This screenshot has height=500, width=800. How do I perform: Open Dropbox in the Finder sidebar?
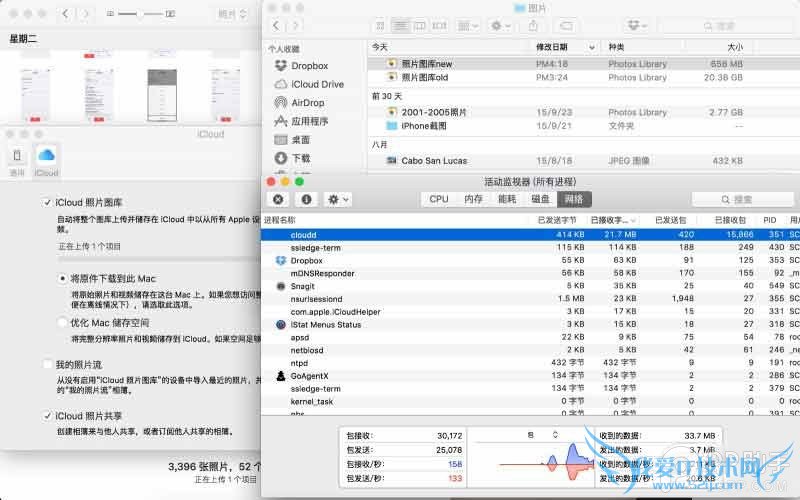(x=309, y=66)
